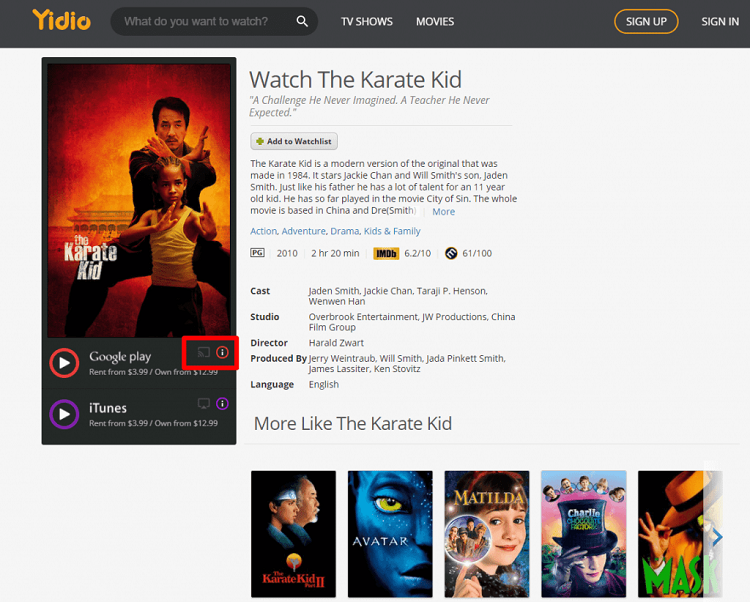
Task: Click The Karate Kid poster image
Action: click(x=139, y=200)
